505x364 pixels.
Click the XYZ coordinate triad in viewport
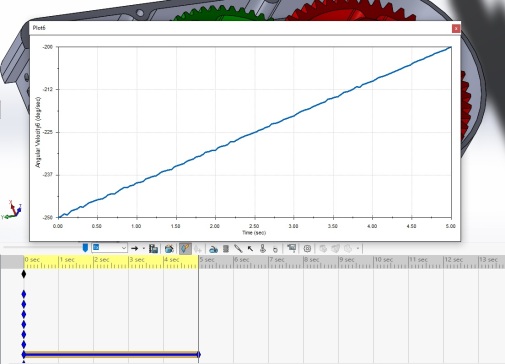[x=12, y=210]
